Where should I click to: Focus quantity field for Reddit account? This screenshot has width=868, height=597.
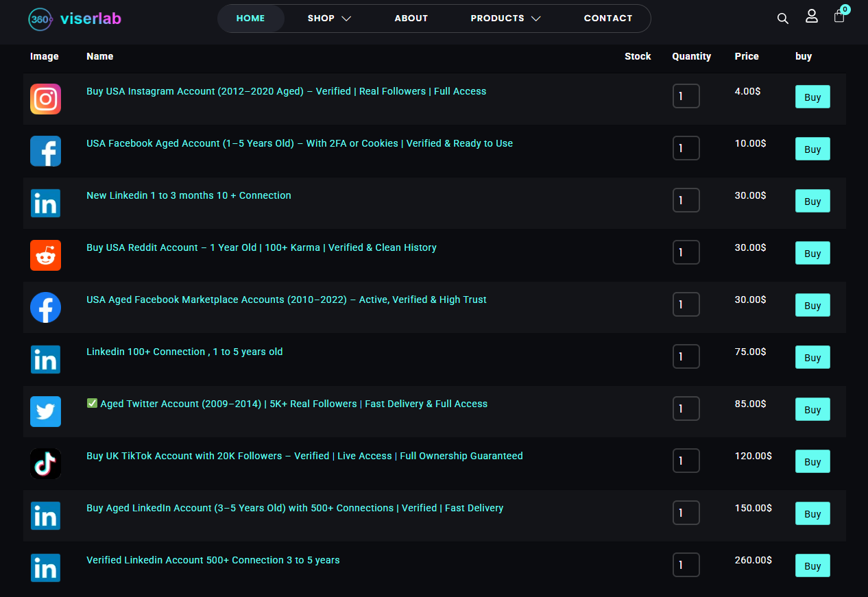686,252
